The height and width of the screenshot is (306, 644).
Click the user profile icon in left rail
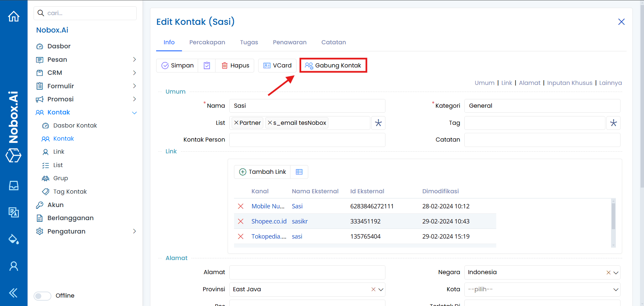(x=14, y=266)
